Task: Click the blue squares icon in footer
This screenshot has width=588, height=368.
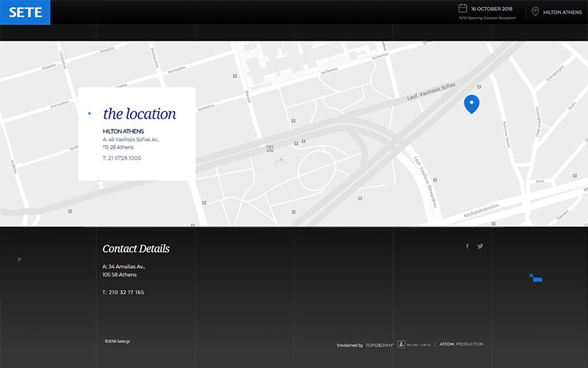Action: point(536,278)
